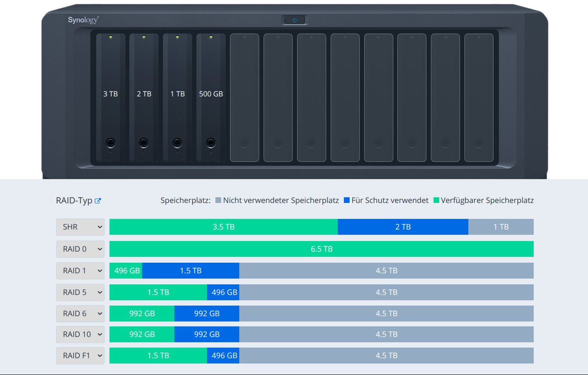
Task: Click the first empty drive bay slot
Action: [x=244, y=95]
